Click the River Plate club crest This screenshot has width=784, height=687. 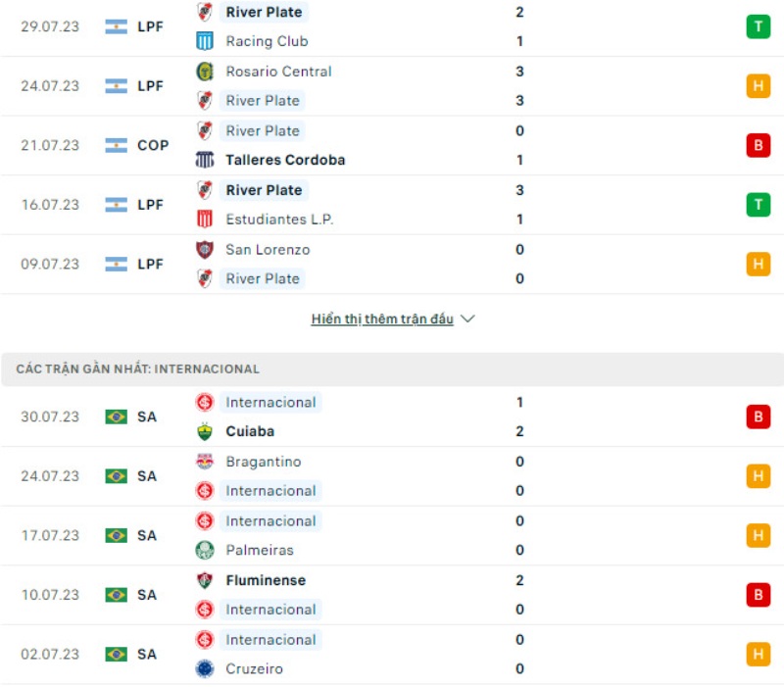pyautogui.click(x=204, y=13)
